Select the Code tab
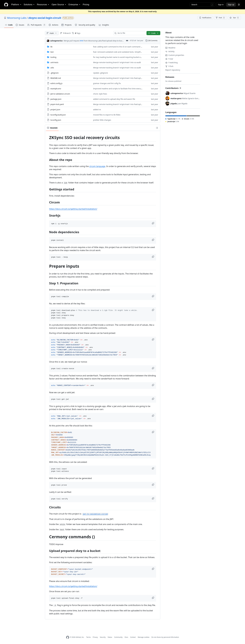The image size is (245, 644). pyautogui.click(x=9, y=25)
